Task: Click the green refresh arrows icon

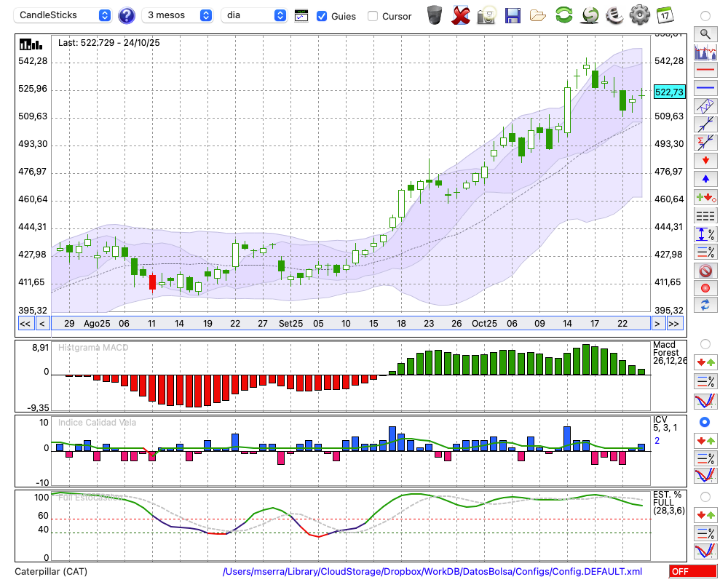Action: point(563,15)
